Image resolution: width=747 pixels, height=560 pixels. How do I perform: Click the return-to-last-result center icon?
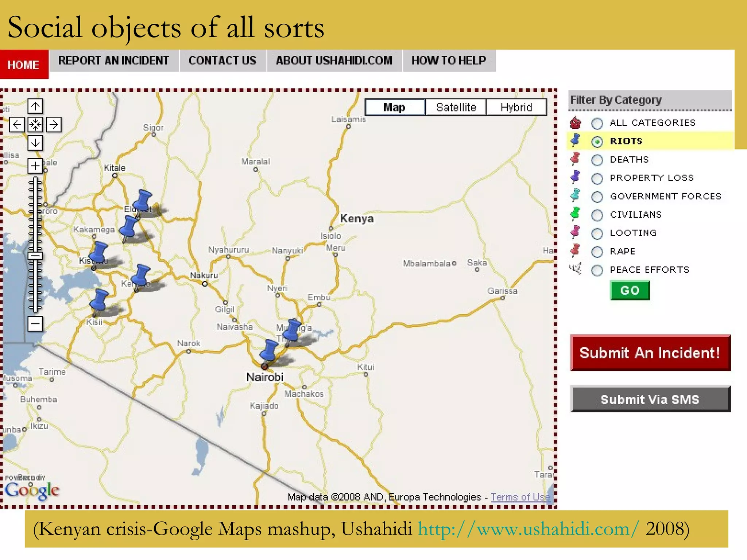[x=35, y=125]
